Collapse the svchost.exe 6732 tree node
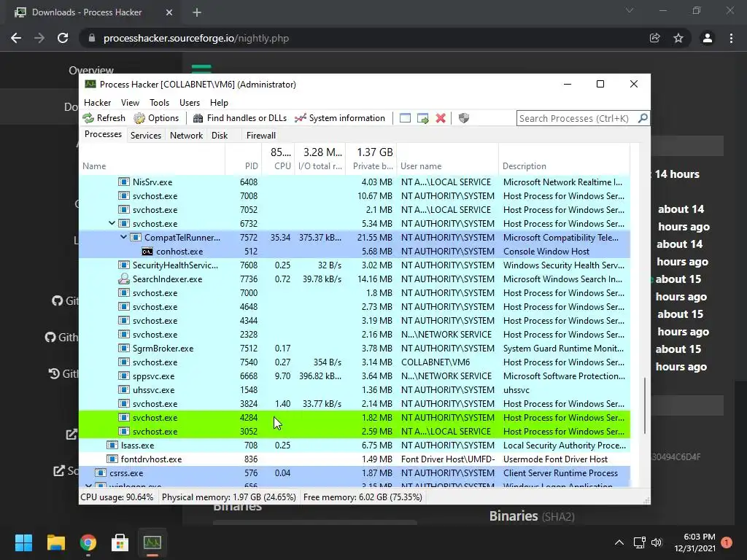747x560 pixels. tap(112, 223)
